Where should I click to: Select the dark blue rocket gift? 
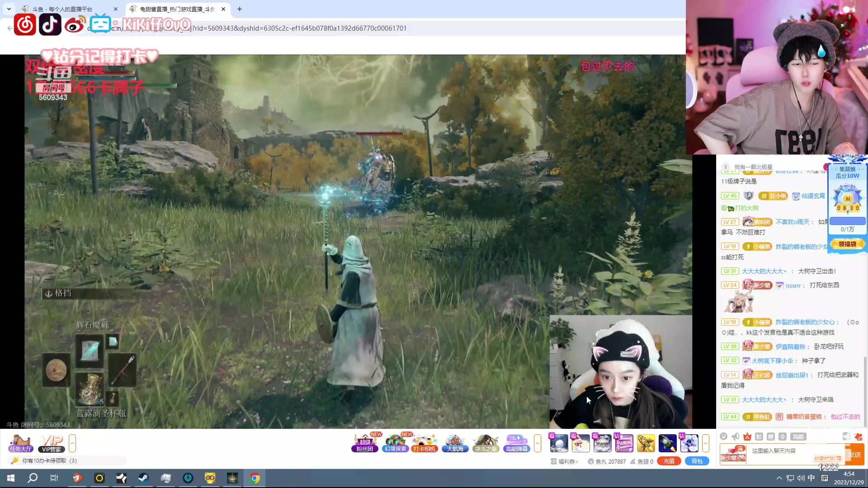tap(667, 443)
